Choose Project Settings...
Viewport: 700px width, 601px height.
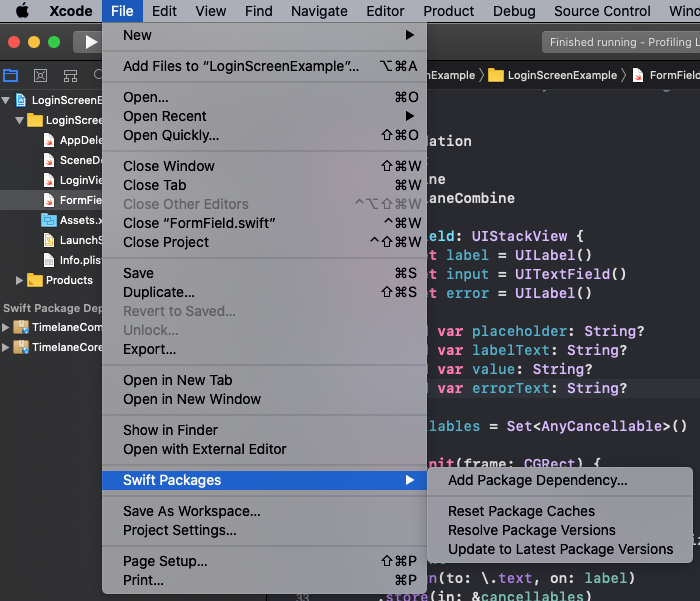(x=264, y=530)
